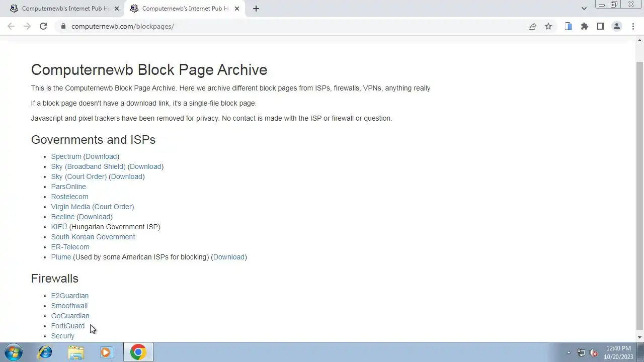Download the Sky Court Order block page
The height and width of the screenshot is (362, 644).
tap(127, 176)
